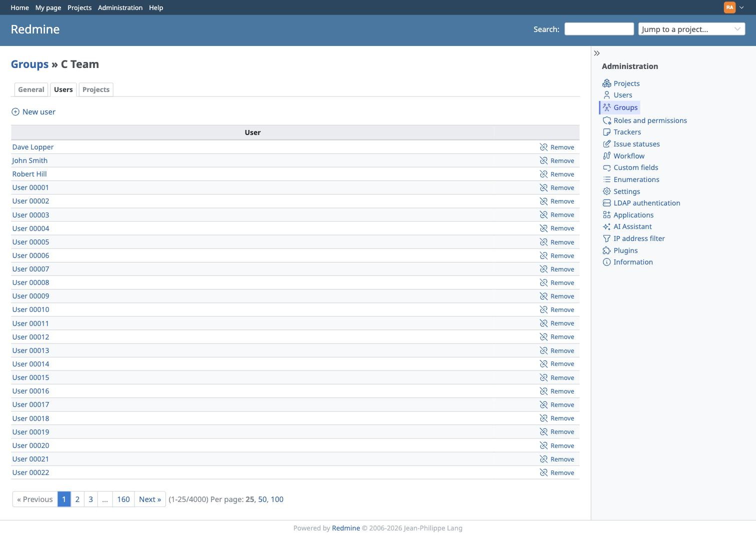Collapse the sidebar with the double chevron
Screen dimensions: 756x535
[x=596, y=53]
